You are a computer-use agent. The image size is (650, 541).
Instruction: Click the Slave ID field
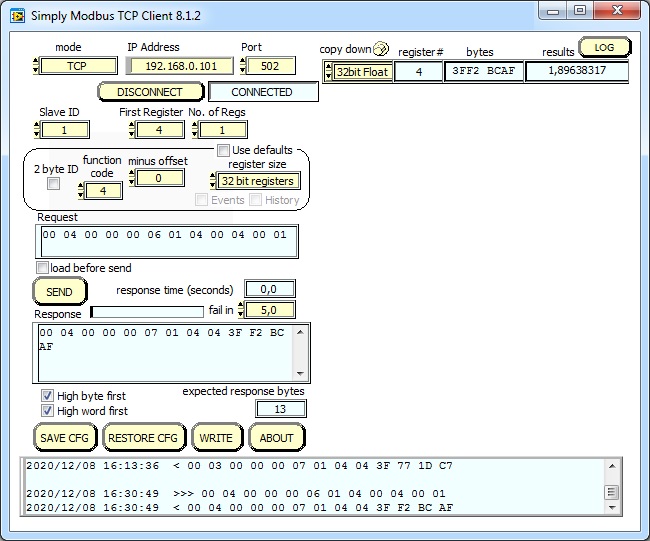65,130
